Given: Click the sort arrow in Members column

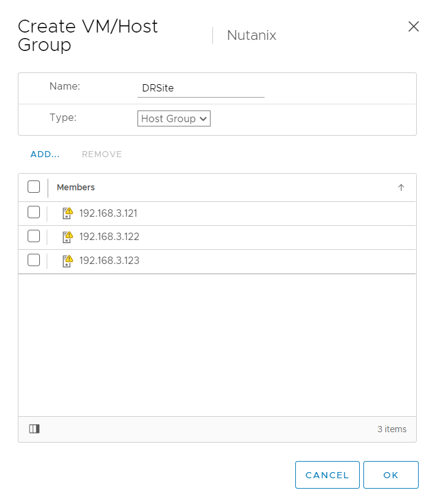Looking at the screenshot, I should pos(401,188).
